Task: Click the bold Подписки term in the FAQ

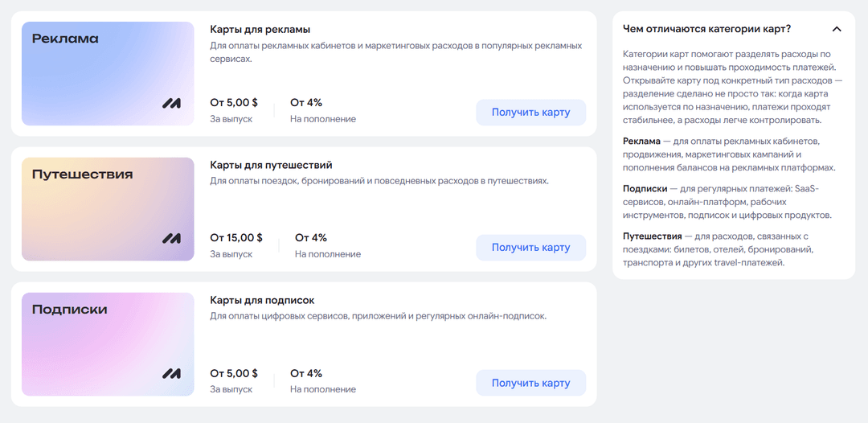Action: click(x=645, y=188)
